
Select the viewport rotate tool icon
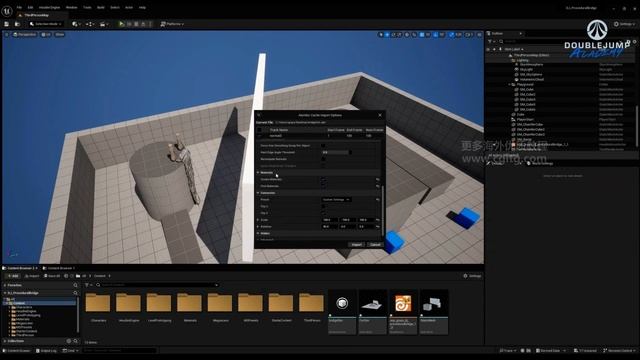tap(394, 35)
